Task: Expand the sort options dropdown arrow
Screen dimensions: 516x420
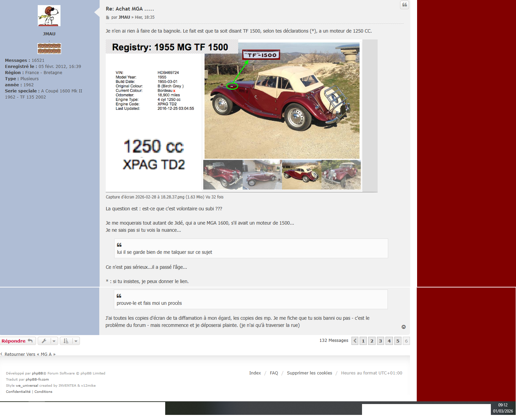Action: tap(76, 341)
